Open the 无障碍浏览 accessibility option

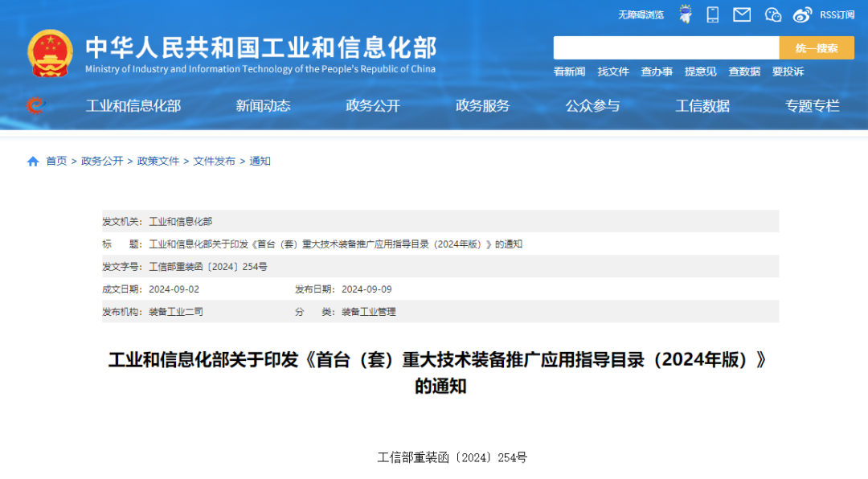coord(641,14)
